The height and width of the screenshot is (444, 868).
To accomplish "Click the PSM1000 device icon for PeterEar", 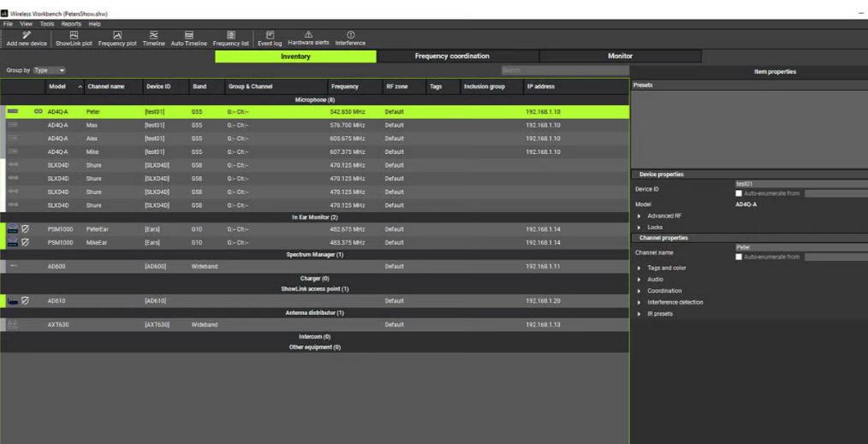I will click(x=13, y=228).
